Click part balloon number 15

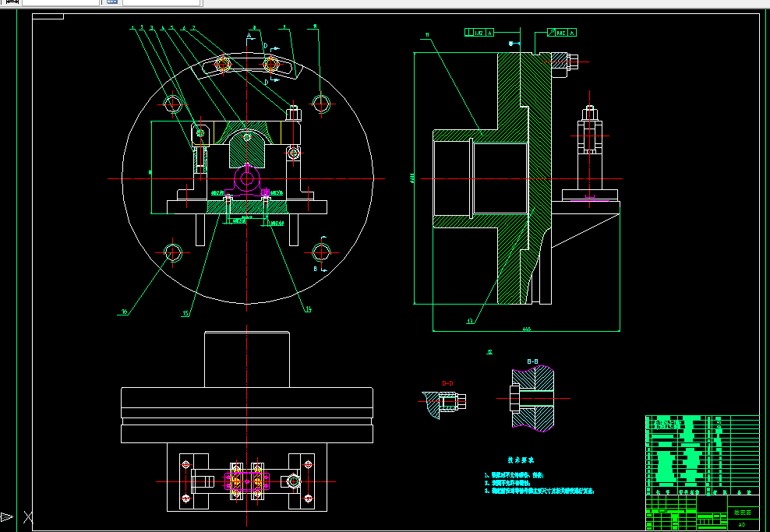click(x=185, y=314)
